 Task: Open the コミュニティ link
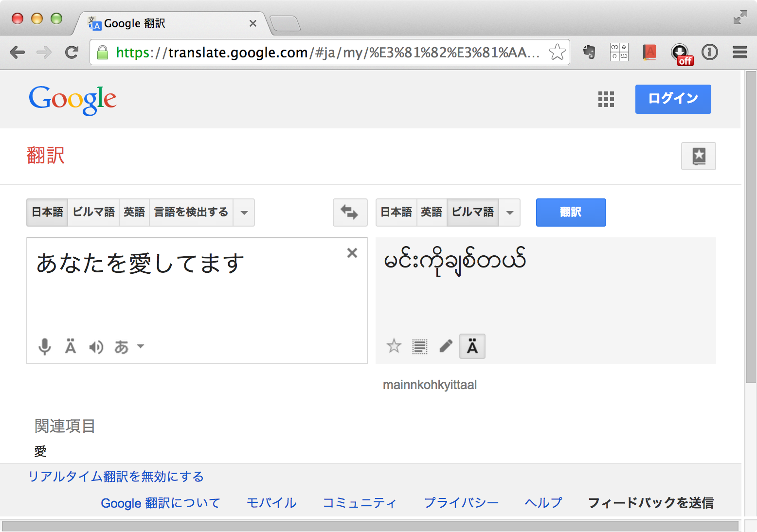click(360, 503)
